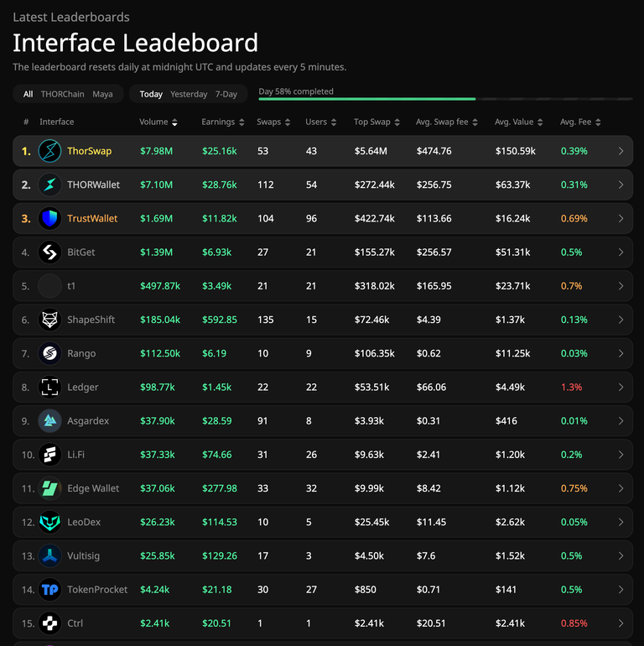Image resolution: width=644 pixels, height=646 pixels.
Task: Switch filter to Maya
Action: [102, 94]
